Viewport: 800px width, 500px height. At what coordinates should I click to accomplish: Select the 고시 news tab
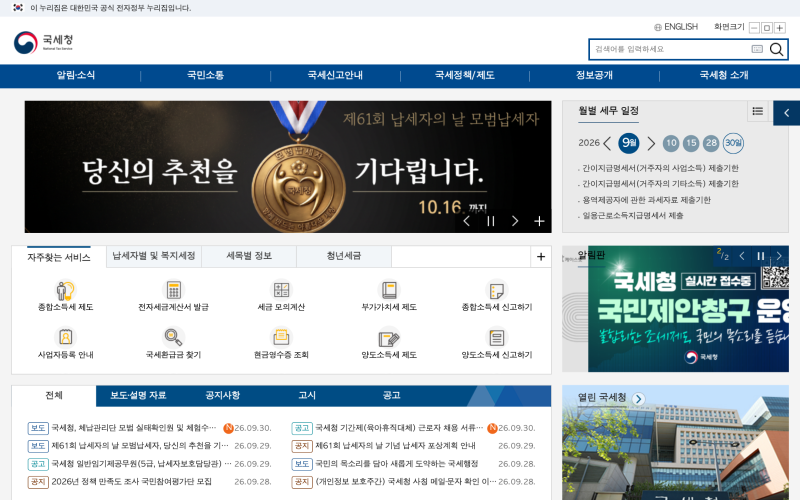coord(307,395)
